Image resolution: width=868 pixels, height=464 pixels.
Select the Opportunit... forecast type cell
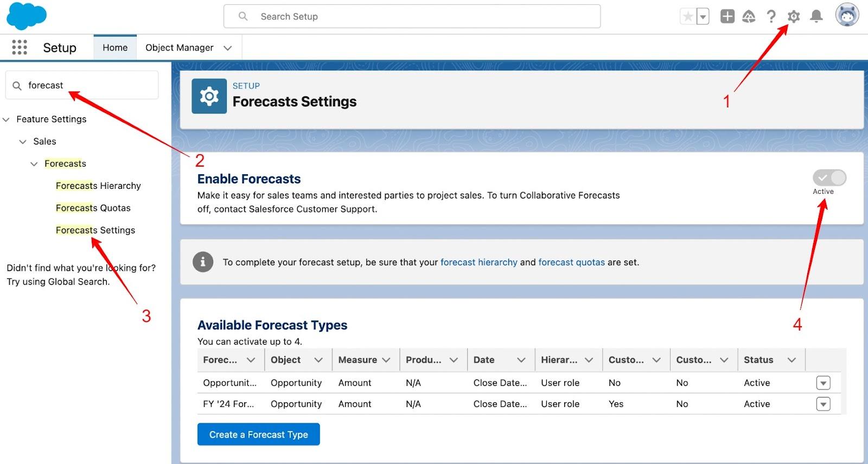click(230, 383)
